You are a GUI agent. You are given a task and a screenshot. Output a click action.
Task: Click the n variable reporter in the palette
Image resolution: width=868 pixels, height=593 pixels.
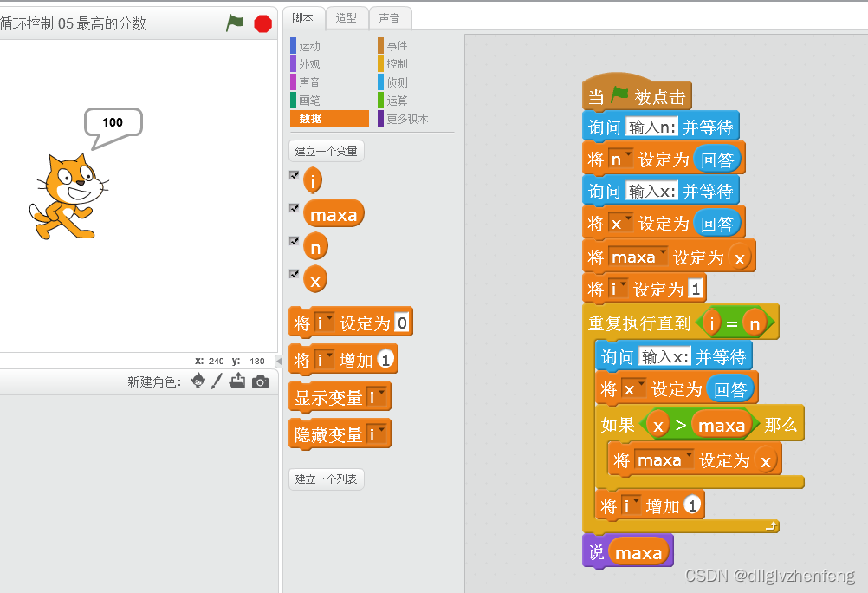pos(315,247)
